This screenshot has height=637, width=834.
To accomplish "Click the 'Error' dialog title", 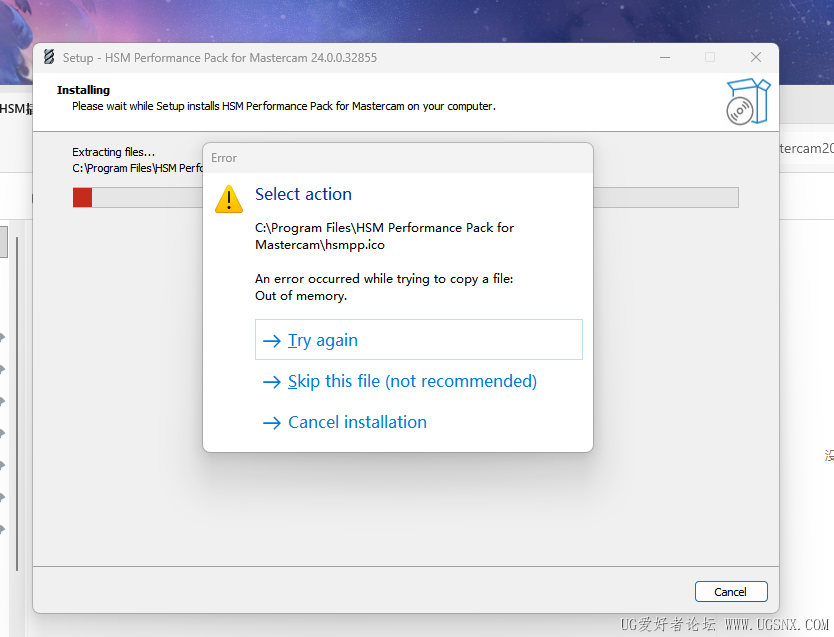I will pyautogui.click(x=224, y=158).
